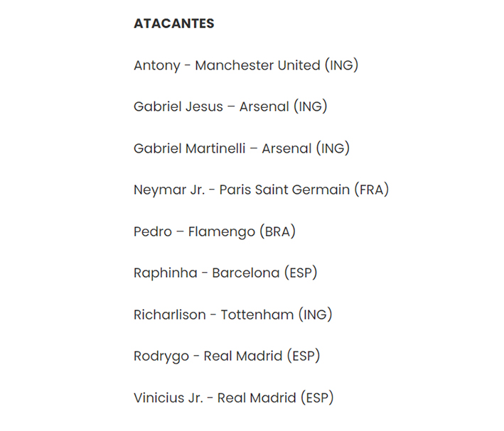Select the Manchester United text
This screenshot has height=431, width=504.
coord(257,65)
